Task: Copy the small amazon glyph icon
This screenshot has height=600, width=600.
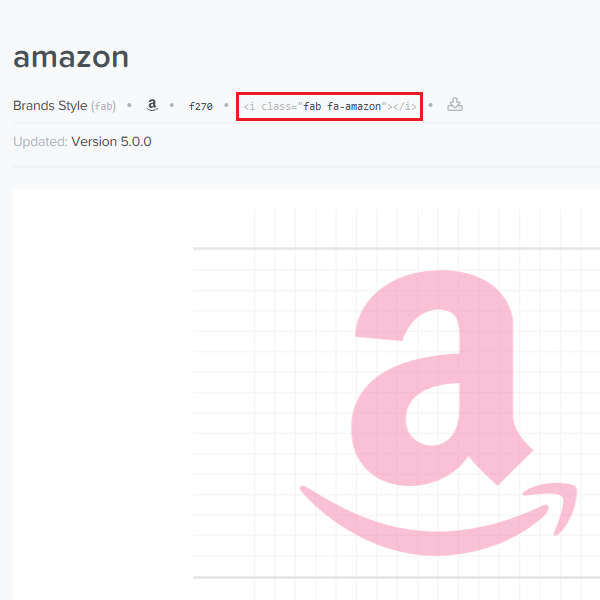Action: pos(152,105)
